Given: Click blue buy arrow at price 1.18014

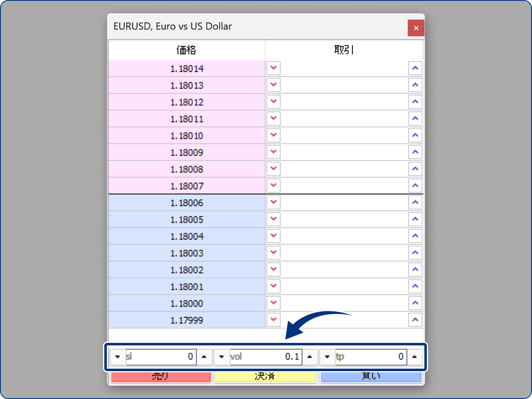Looking at the screenshot, I should (415, 68).
